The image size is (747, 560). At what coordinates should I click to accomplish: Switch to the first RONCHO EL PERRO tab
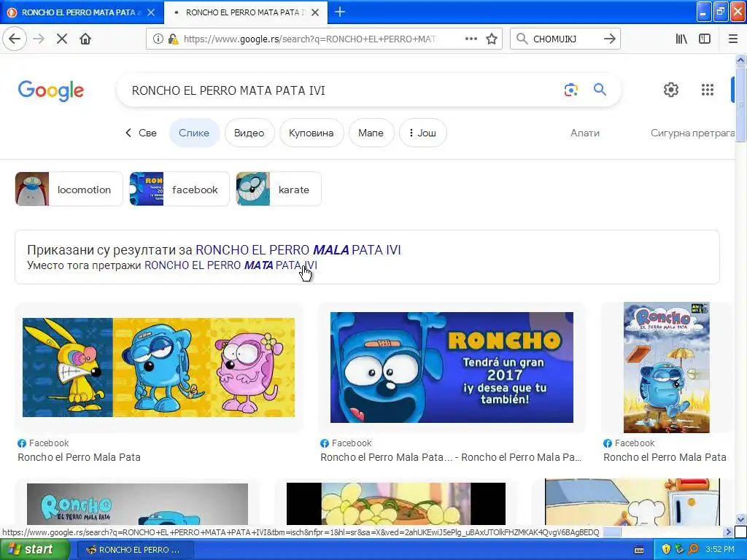pos(81,12)
